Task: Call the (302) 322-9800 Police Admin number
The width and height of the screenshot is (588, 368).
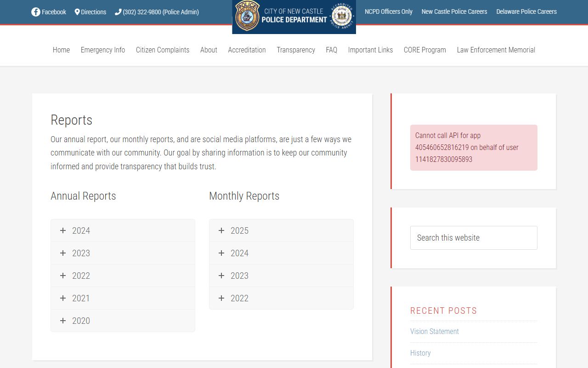Action: click(157, 12)
